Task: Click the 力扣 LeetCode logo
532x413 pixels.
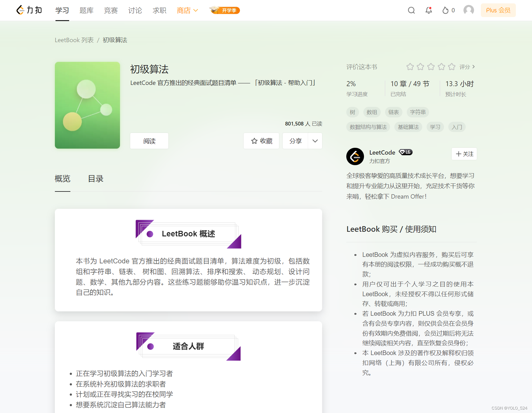Action: (29, 10)
